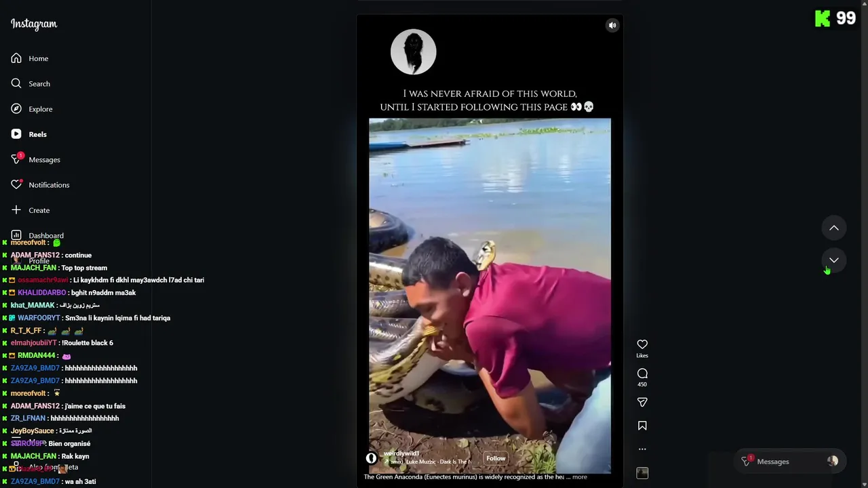Click the Instagram logo
The width and height of the screenshot is (868, 488).
[34, 24]
